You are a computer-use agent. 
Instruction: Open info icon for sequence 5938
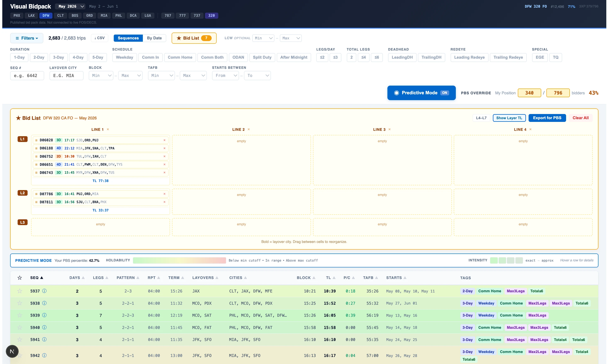(44, 303)
